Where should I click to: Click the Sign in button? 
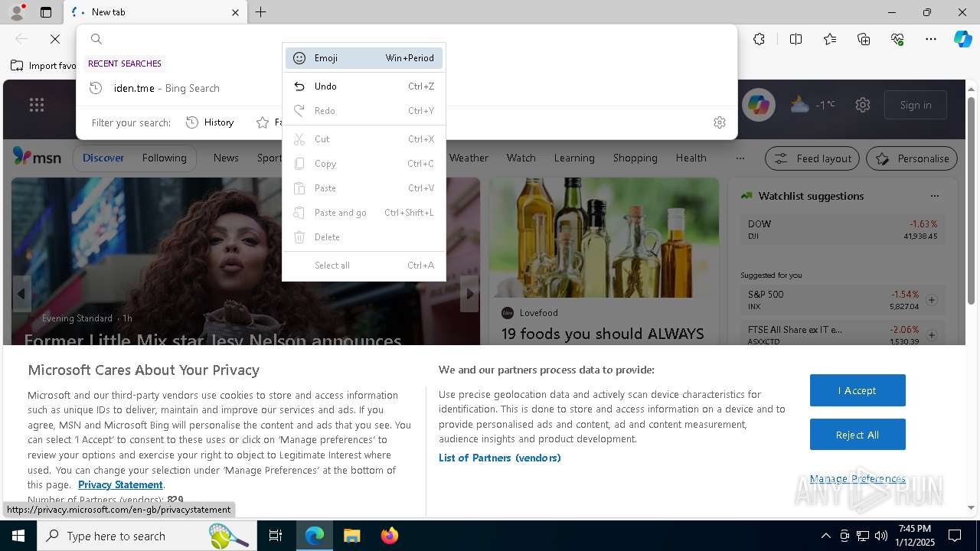[916, 105]
